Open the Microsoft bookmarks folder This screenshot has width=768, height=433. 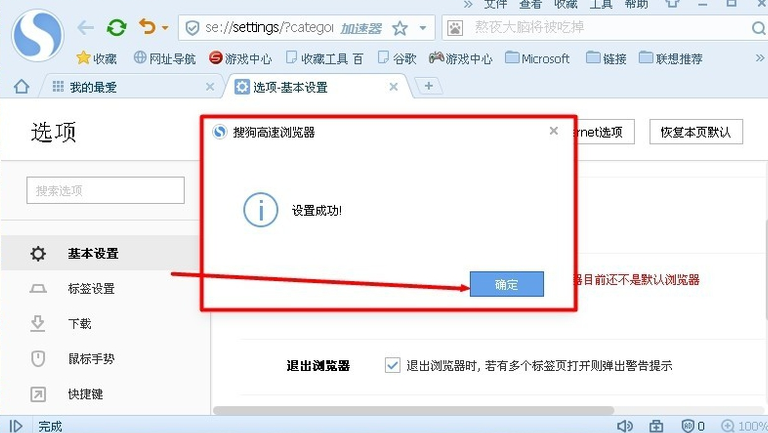[x=537, y=58]
